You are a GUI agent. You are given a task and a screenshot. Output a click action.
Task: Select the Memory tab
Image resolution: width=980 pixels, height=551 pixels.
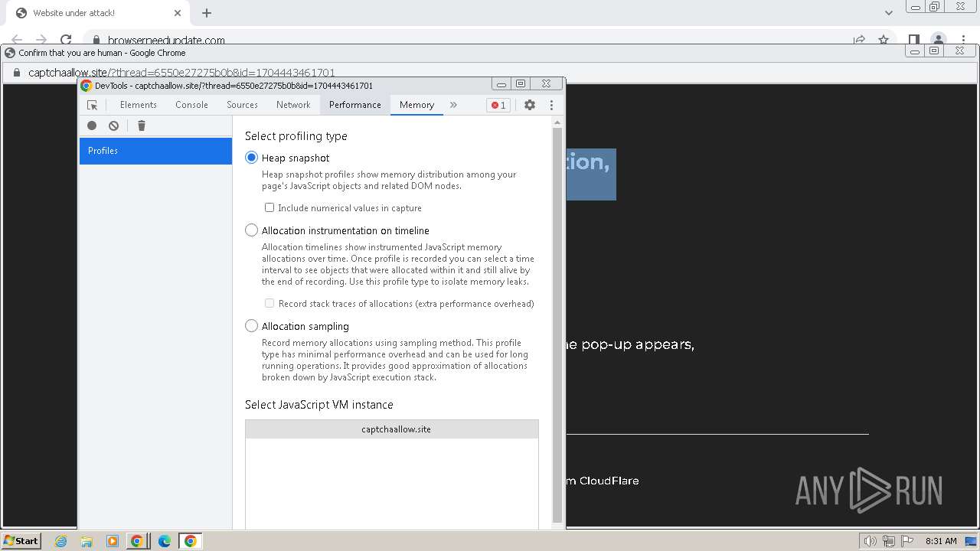(x=416, y=105)
